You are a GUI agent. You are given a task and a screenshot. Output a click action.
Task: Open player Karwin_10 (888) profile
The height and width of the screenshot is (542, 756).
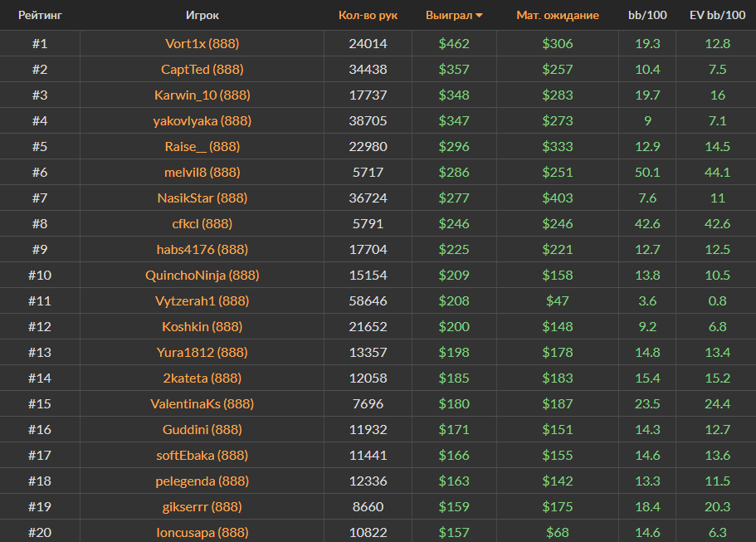202,95
